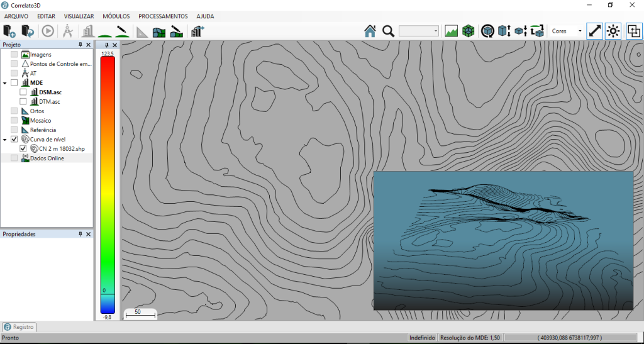644x344 pixels.
Task: Click the new project icon
Action: coord(9,31)
